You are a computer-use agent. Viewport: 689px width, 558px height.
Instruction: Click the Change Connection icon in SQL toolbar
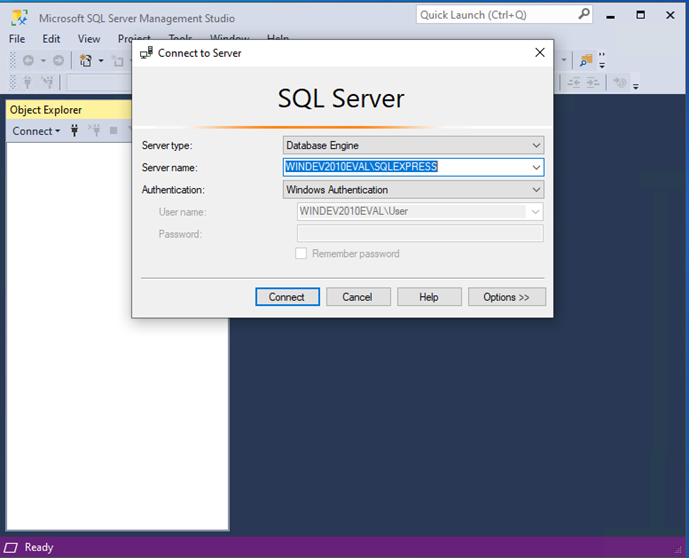pyautogui.click(x=47, y=82)
